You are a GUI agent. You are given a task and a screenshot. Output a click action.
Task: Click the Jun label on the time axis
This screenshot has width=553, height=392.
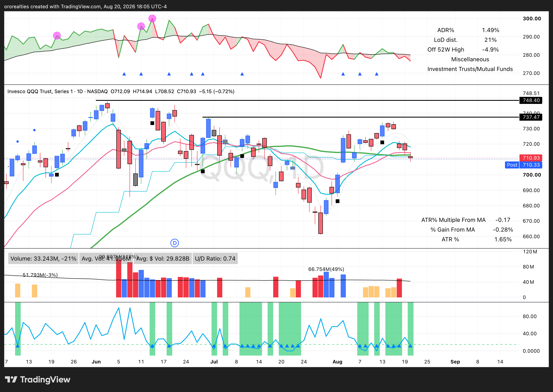click(96, 362)
